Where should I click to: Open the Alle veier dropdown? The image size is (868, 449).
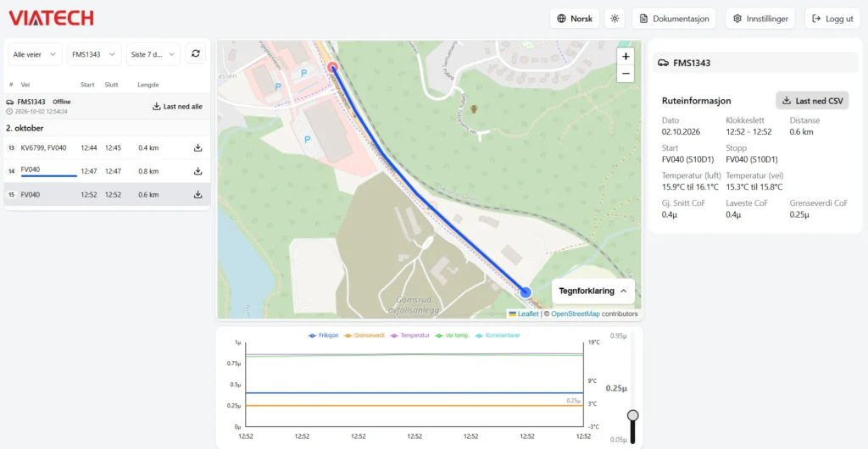pos(35,54)
